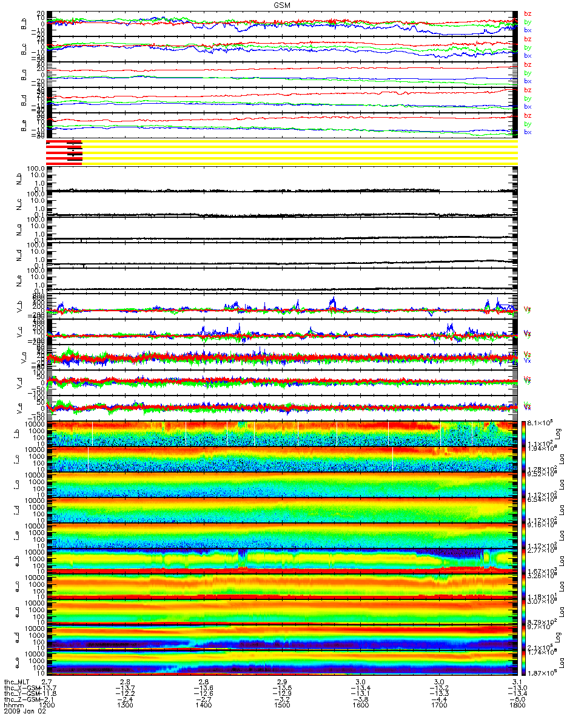
Task: Click the bz legend of B_e panel
Action: click(528, 115)
